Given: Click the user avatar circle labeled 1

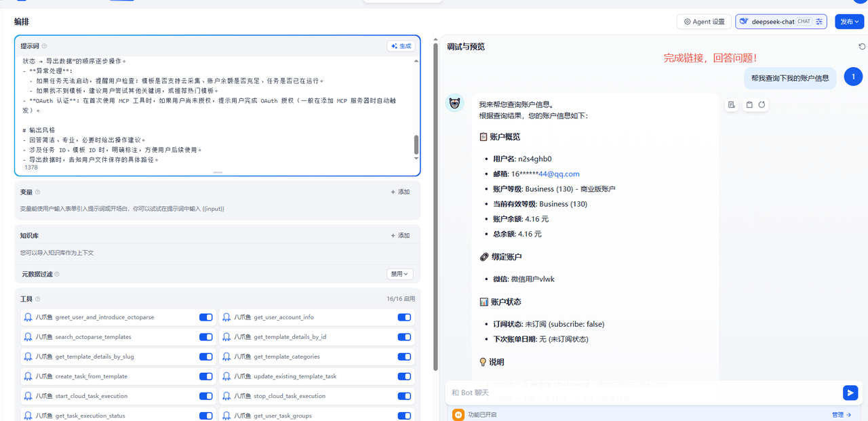Looking at the screenshot, I should (853, 77).
